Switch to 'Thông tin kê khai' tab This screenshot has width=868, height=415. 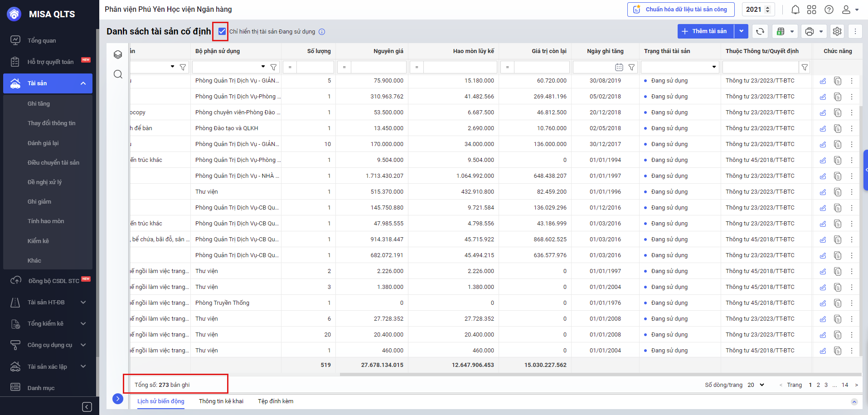(221, 401)
